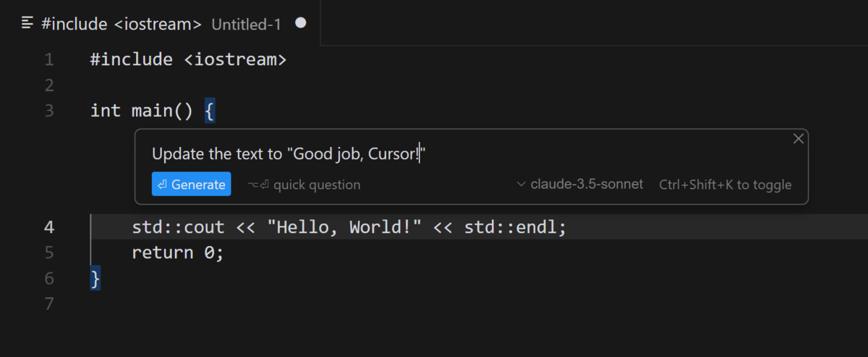Click the quick question shortcut icon
The image size is (868, 357).
(x=258, y=185)
